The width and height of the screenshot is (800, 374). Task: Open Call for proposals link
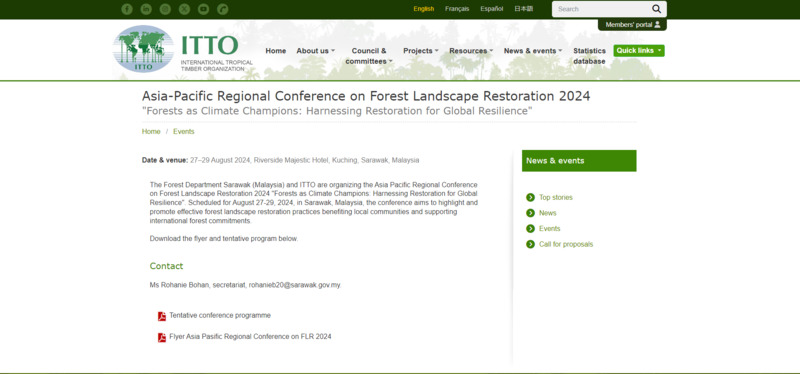coord(566,244)
